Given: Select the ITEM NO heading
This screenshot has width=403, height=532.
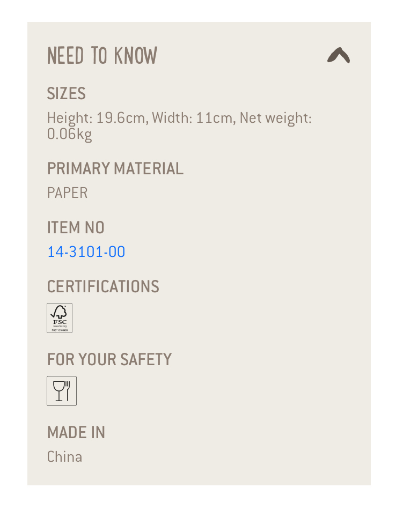Looking at the screenshot, I should [76, 227].
